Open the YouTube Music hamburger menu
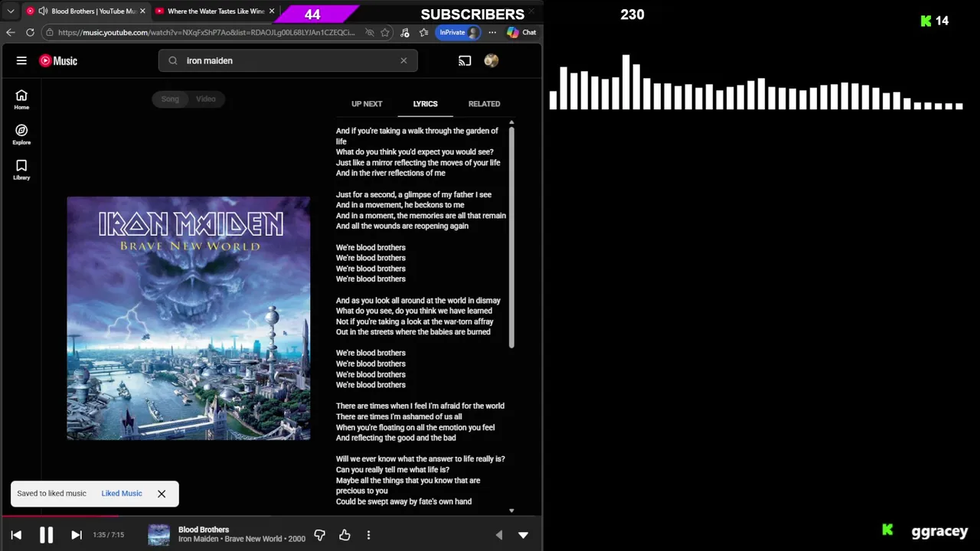This screenshot has height=551, width=980. pyautogui.click(x=21, y=60)
